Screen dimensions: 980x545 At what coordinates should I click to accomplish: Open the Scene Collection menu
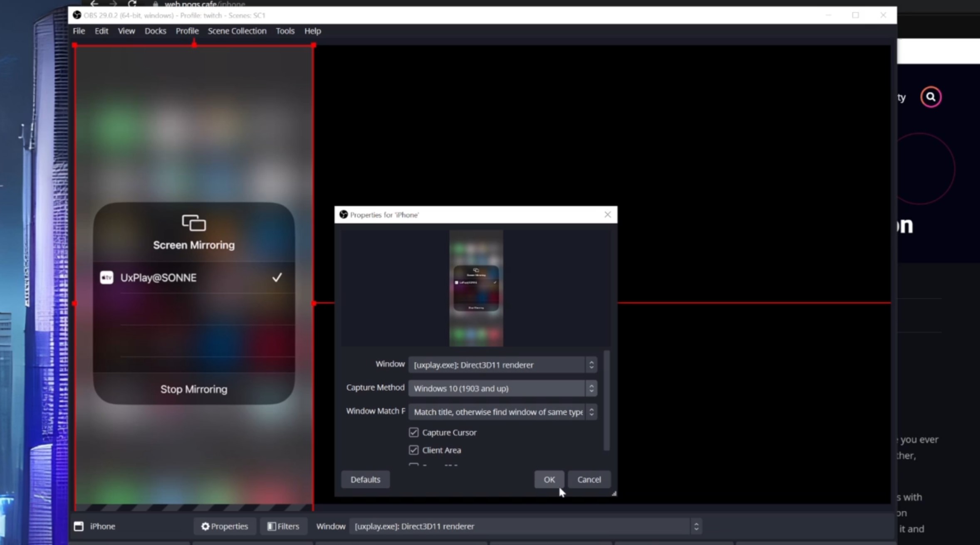237,31
